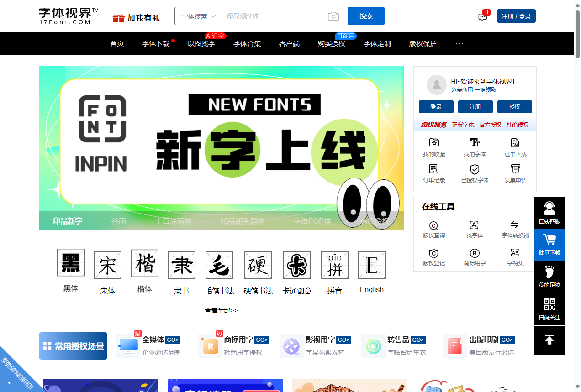
Task: Expand the ... more navigation menu
Action: pos(459,43)
